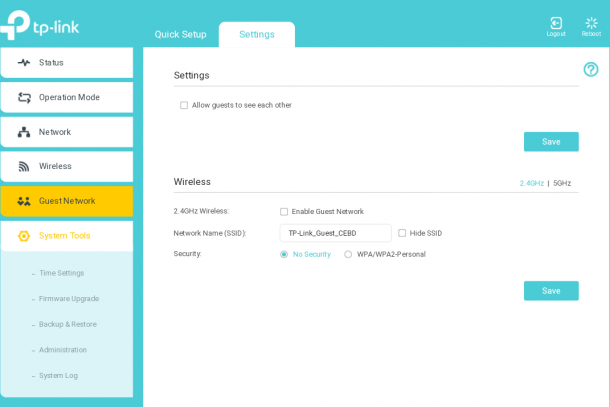Open the help question mark icon
Screen dimensions: 610x407
pos(591,70)
